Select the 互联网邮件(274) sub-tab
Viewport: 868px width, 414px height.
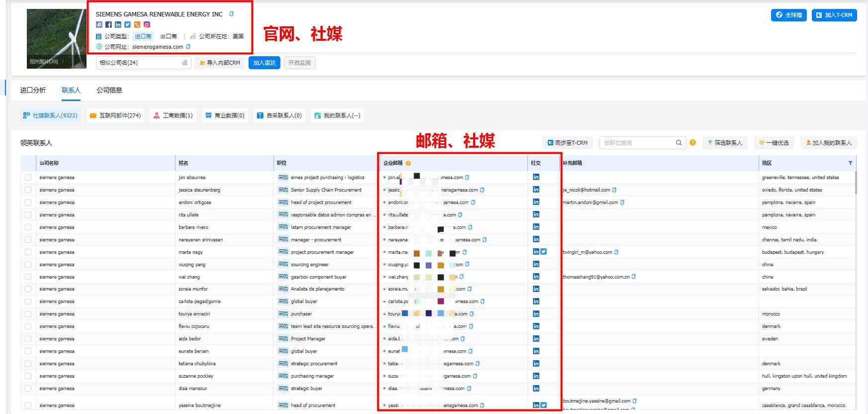click(115, 115)
